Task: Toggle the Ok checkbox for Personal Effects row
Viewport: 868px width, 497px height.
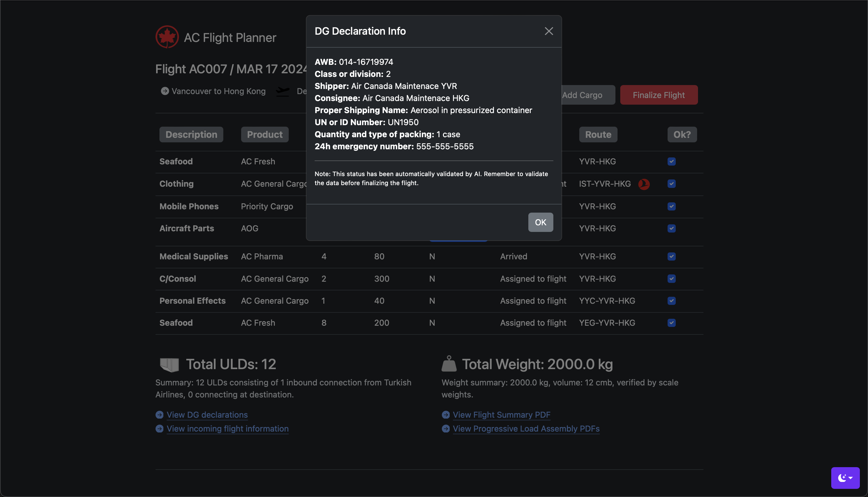Action: click(x=671, y=301)
